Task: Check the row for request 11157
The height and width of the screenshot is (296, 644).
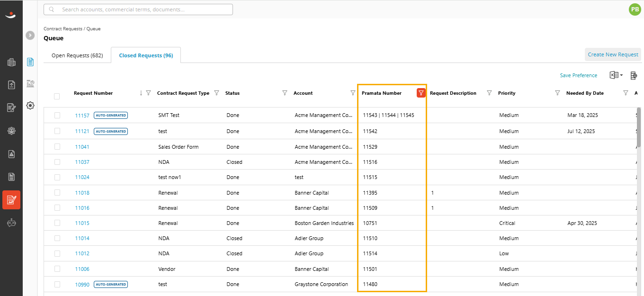Action: click(x=57, y=115)
